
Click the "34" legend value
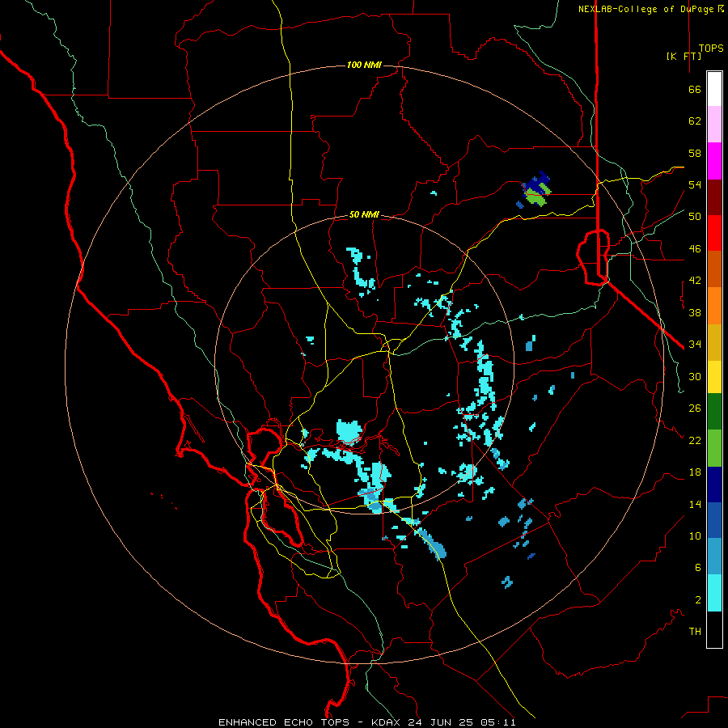tap(695, 345)
